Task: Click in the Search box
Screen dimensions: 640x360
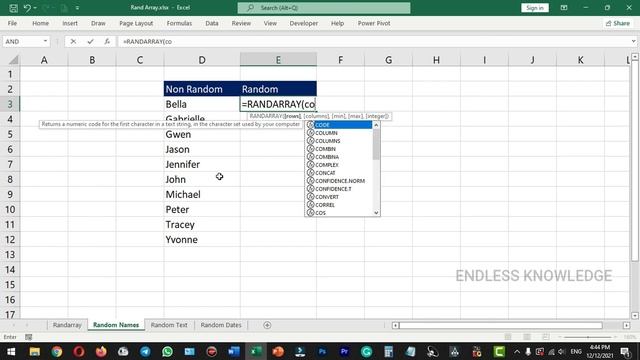Action: click(324, 8)
